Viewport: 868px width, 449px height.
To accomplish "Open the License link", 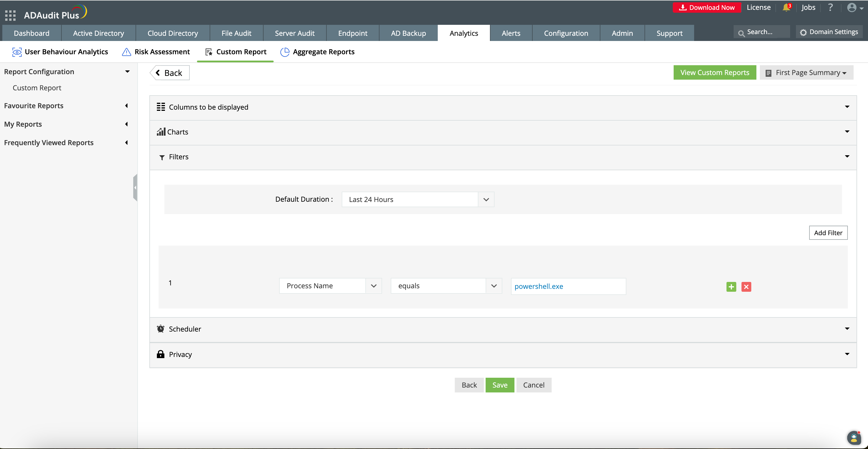I will point(758,8).
